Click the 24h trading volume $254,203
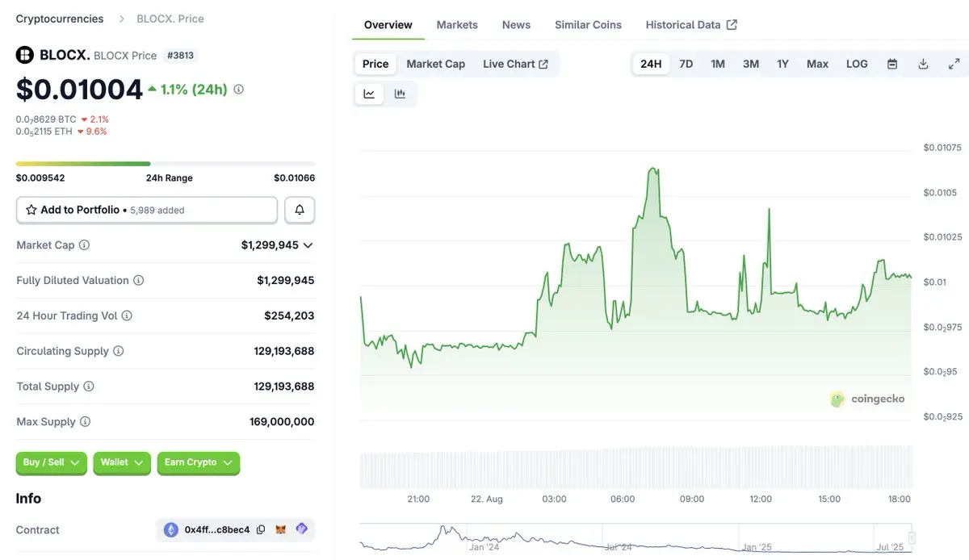Image resolution: width=969 pixels, height=560 pixels. click(x=289, y=316)
